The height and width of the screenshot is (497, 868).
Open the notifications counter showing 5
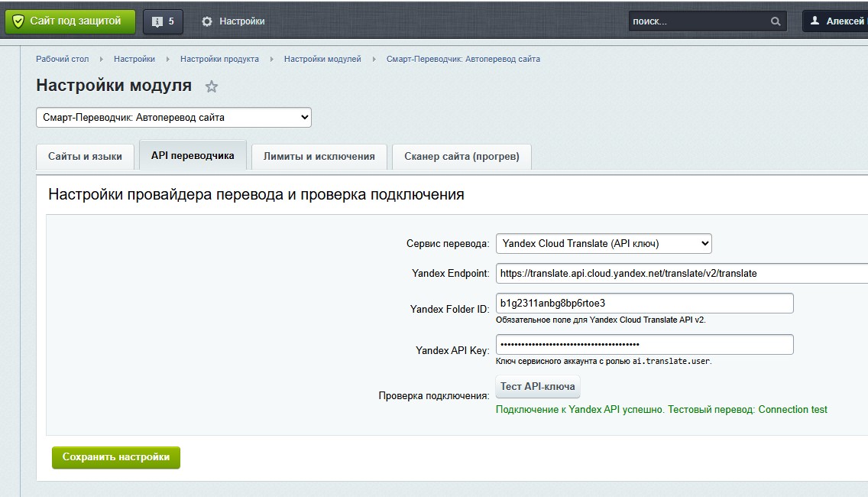[163, 21]
